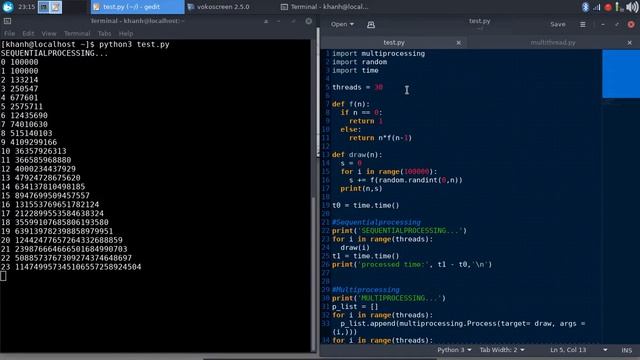This screenshot has width=640, height=360.
Task: Click the 'SEQUENTIALPROCESSING...' terminal output line
Action: coord(54,53)
